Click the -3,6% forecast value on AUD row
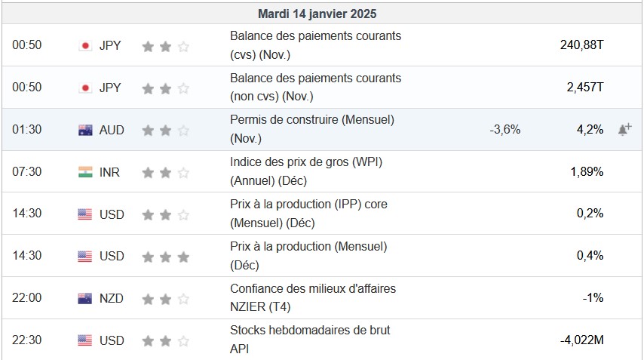This screenshot has height=360, width=644. [x=504, y=130]
